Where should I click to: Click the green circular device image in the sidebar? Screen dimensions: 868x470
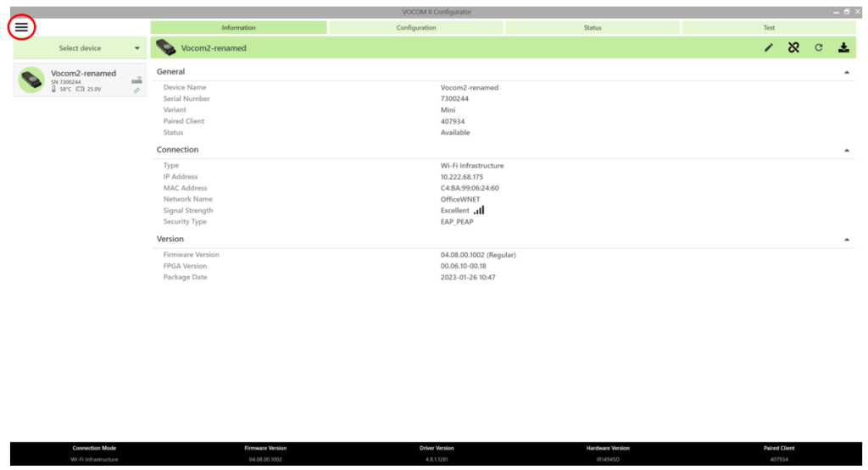[x=31, y=80]
